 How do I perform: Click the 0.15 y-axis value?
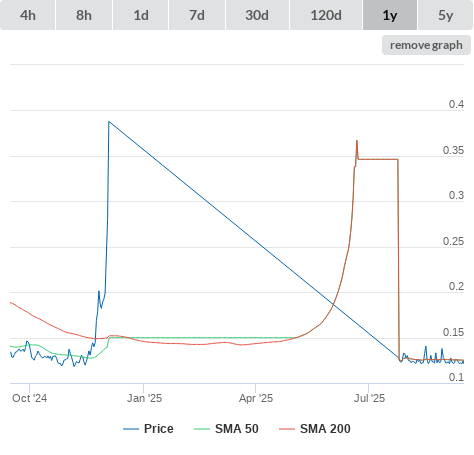click(453, 332)
